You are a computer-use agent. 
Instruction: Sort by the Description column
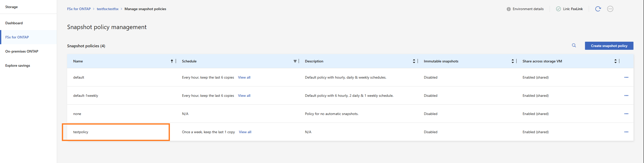414,61
